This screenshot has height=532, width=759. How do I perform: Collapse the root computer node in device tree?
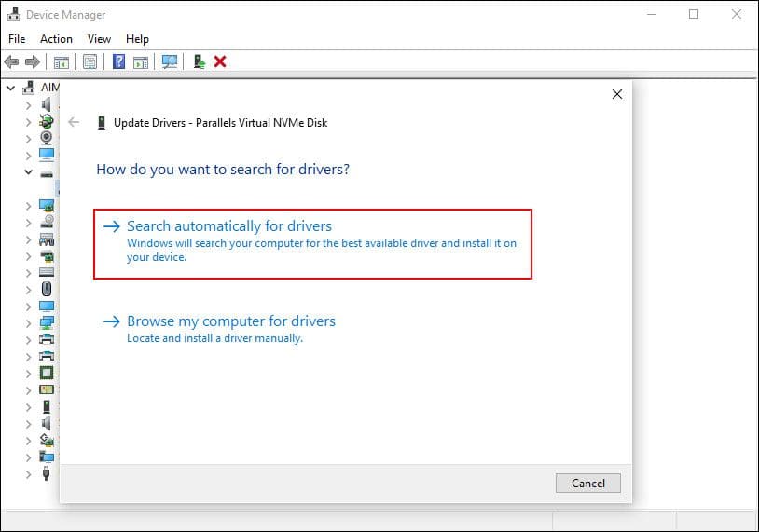point(11,88)
